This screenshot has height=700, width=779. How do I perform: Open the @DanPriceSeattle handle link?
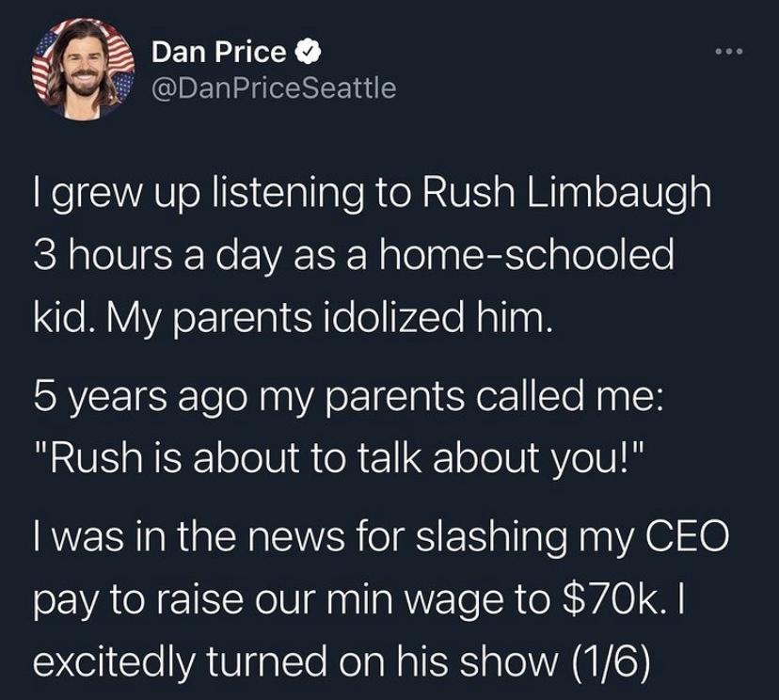coord(274,88)
